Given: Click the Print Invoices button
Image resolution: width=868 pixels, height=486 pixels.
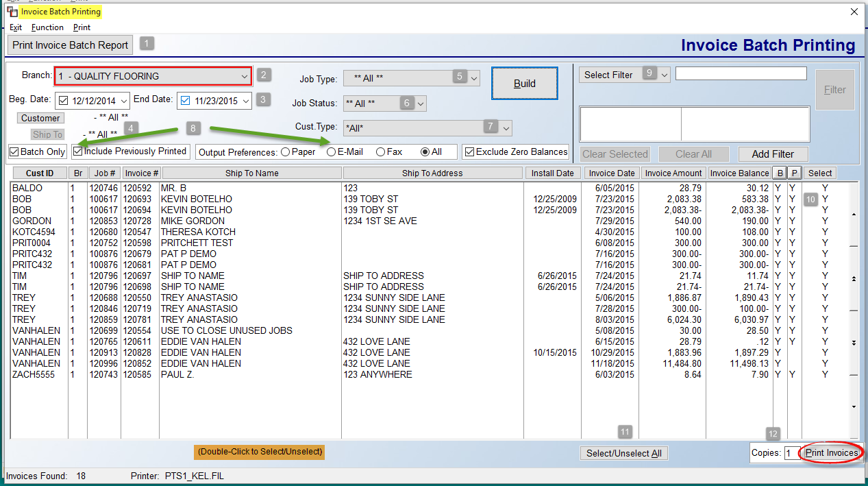Looking at the screenshot, I should pos(830,452).
